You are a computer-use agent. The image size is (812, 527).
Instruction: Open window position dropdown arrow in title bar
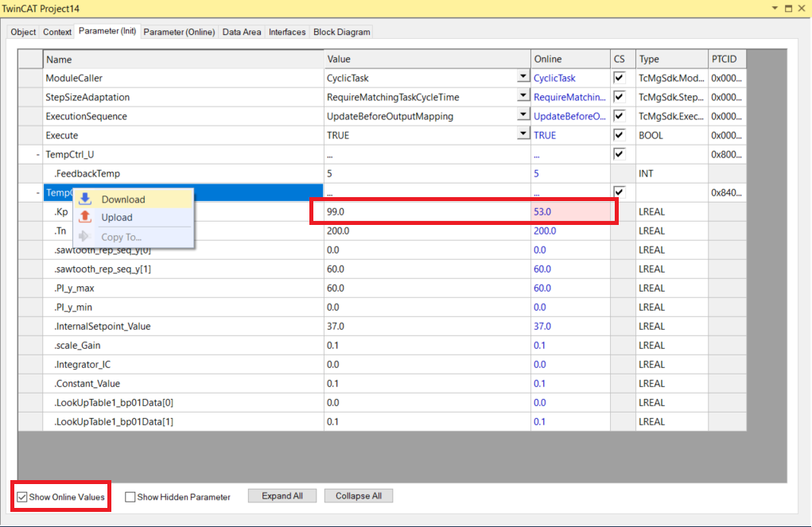[775, 8]
